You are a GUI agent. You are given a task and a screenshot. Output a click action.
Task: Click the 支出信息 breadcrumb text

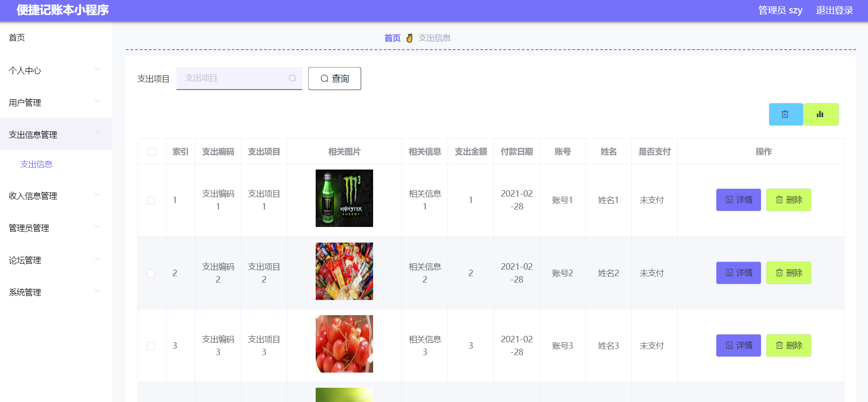click(434, 38)
